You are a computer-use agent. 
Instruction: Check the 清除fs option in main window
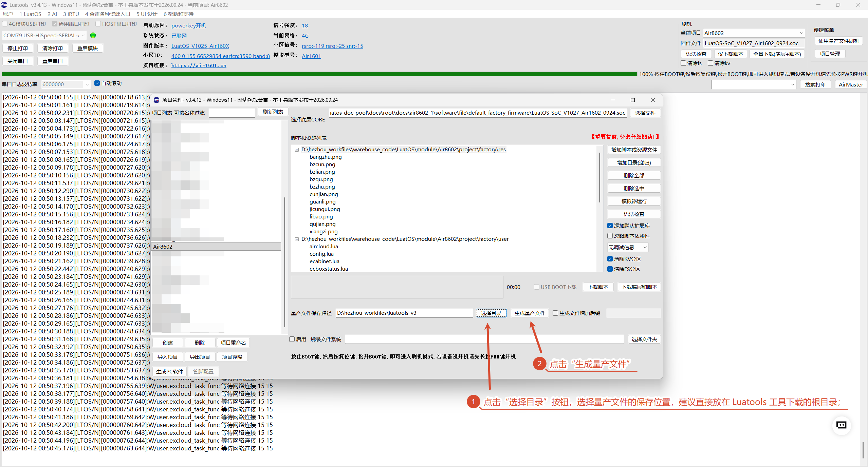683,63
